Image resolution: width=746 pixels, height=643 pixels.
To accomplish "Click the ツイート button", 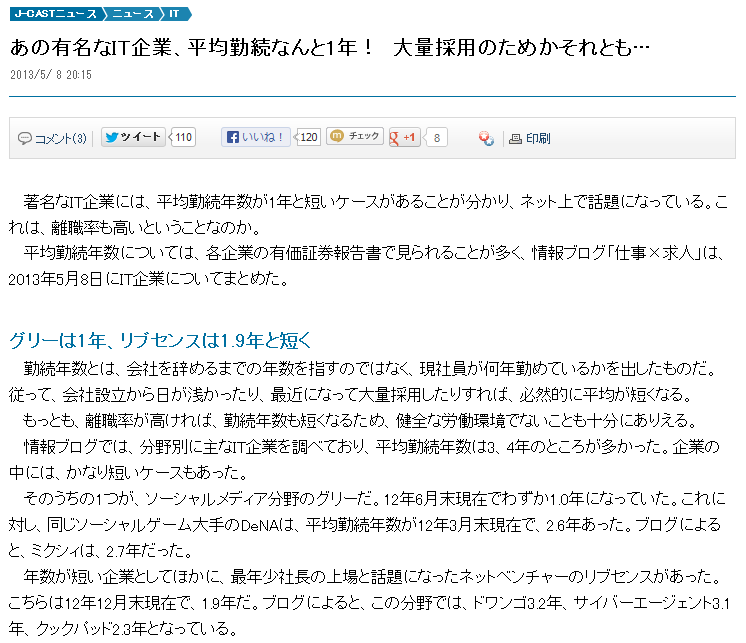I will (x=133, y=137).
